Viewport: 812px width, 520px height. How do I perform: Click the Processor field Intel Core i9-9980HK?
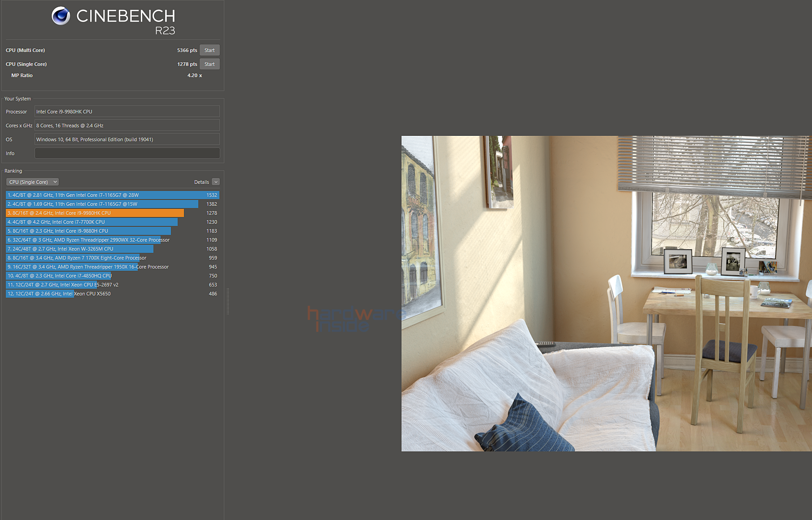coord(127,112)
